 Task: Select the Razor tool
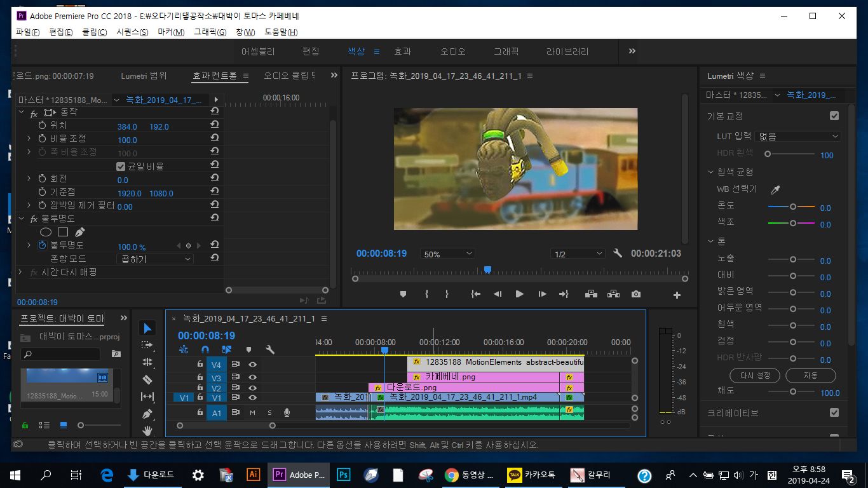click(147, 379)
